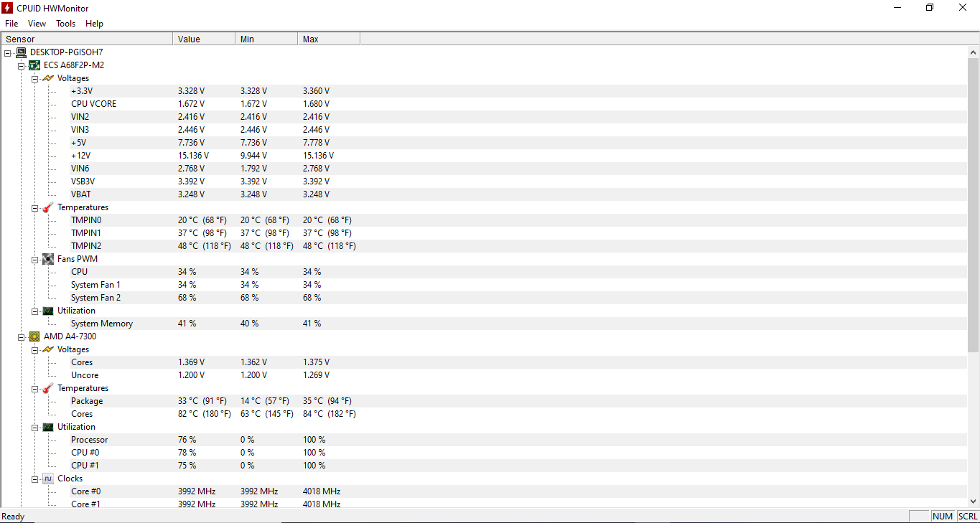Click the HWMonitor app icon in title bar
Viewport: 980px width, 523px height.
[x=8, y=7]
